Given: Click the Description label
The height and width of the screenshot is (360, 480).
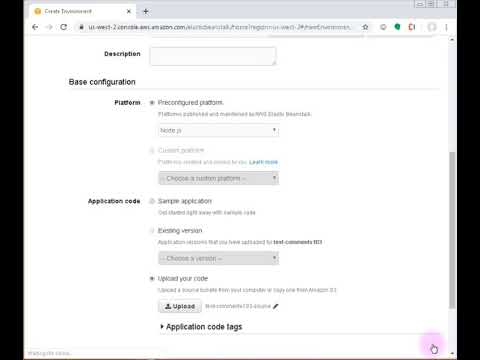Looking at the screenshot, I should tap(122, 54).
